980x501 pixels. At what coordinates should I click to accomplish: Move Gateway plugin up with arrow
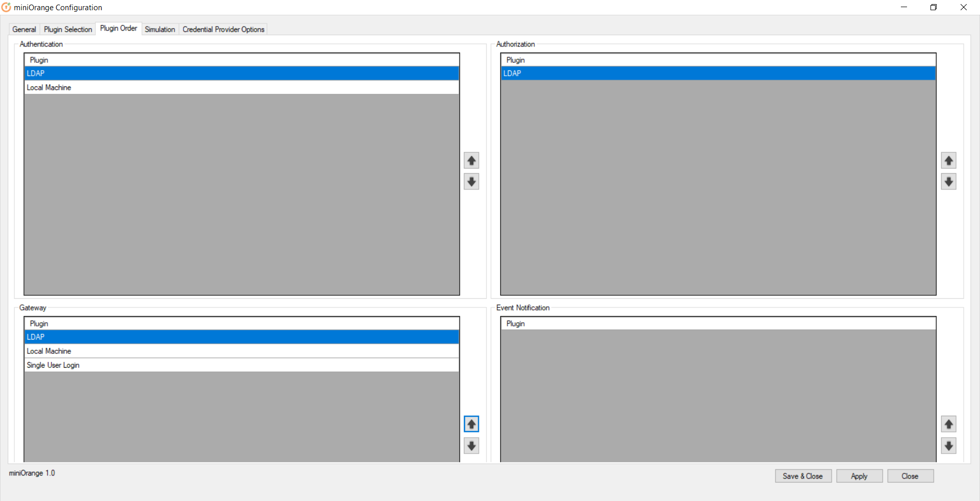click(x=471, y=424)
